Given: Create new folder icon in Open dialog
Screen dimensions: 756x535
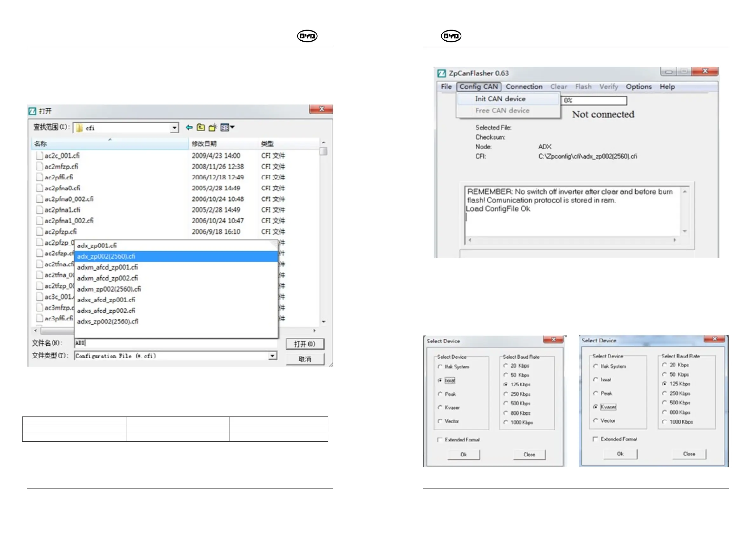Looking at the screenshot, I should [213, 127].
